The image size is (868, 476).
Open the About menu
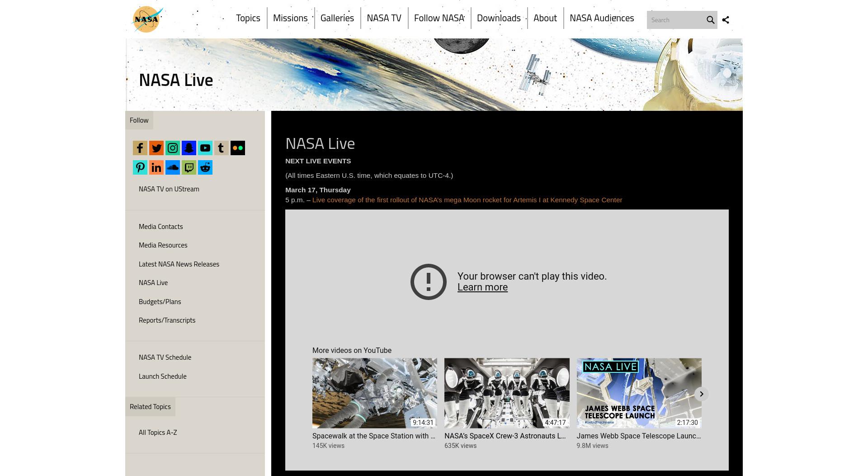click(x=545, y=18)
